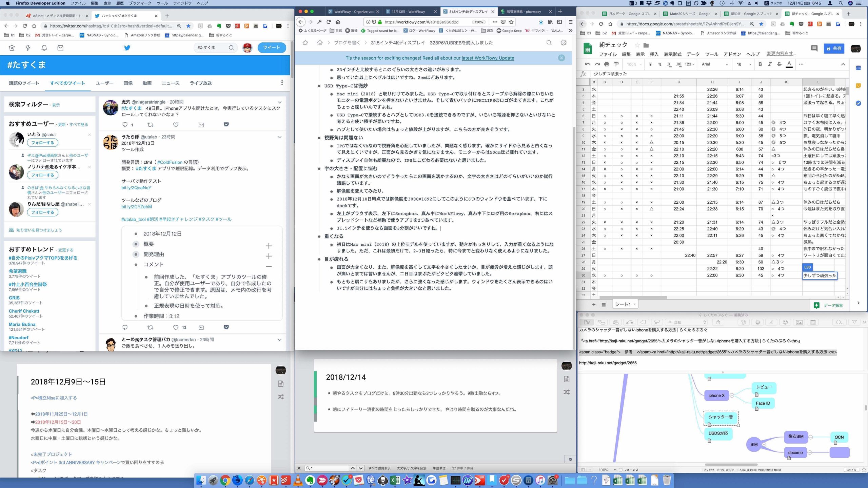This screenshot has width=868, height=488.
Task: Click Twitter moments lightning bolt icon
Action: click(28, 48)
